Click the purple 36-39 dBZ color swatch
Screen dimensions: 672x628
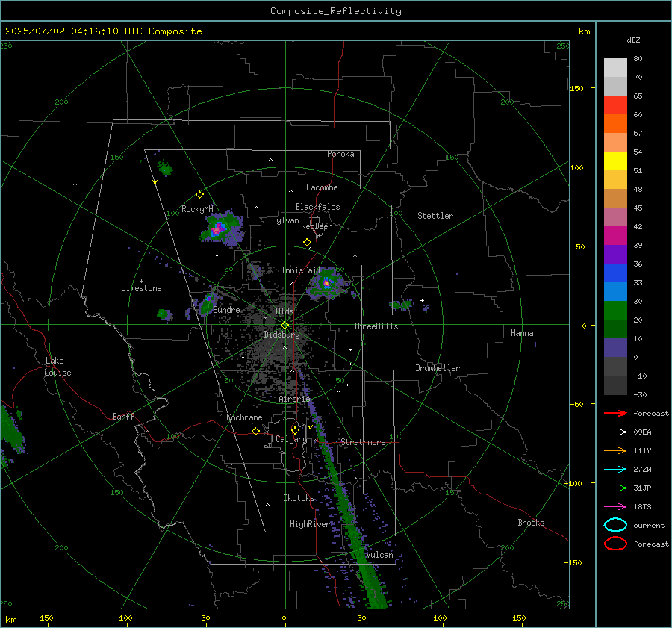click(615, 254)
